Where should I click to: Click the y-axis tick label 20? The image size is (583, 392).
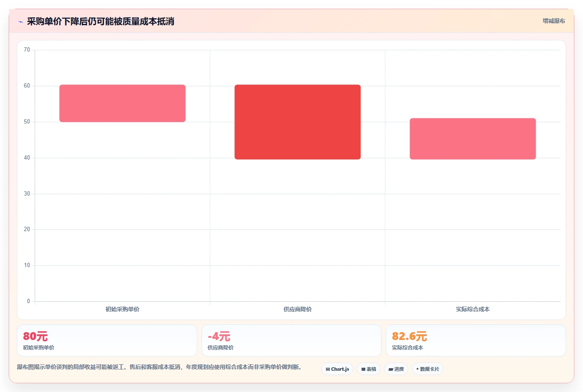pyautogui.click(x=27, y=229)
